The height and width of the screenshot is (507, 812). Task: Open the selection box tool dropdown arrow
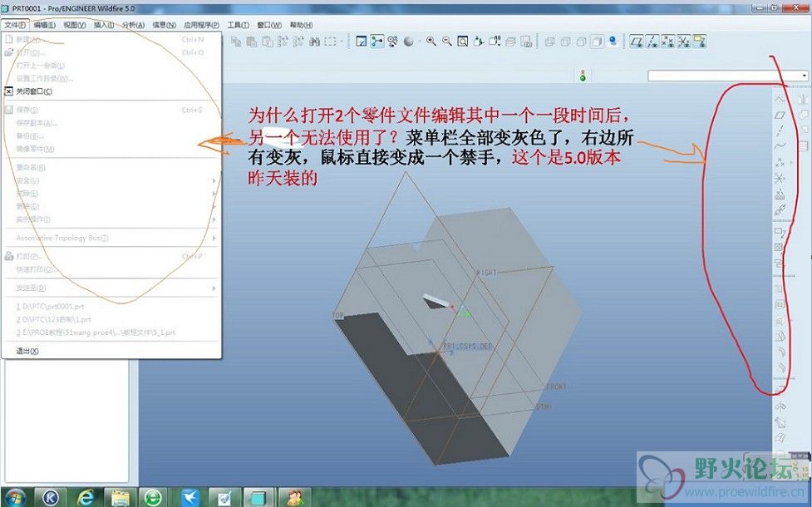point(342,42)
